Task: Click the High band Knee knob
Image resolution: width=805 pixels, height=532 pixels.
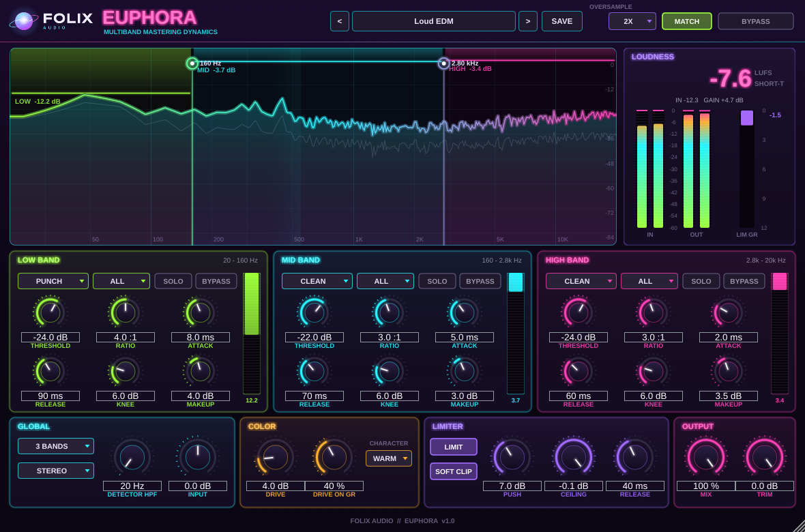Action: coord(653,371)
